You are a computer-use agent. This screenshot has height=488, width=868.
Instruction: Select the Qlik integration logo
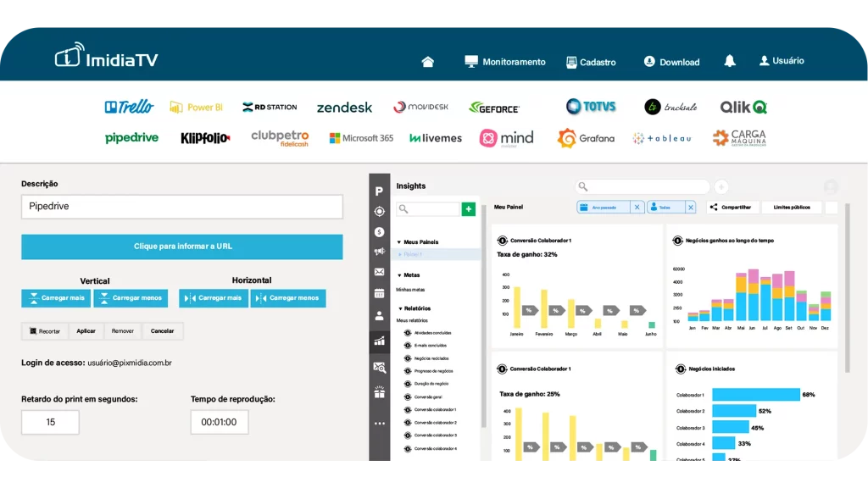pos(743,107)
